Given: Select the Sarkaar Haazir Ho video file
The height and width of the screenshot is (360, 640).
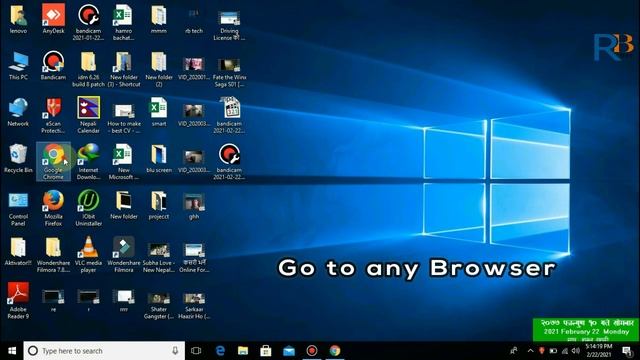Looking at the screenshot, I should pyautogui.click(x=194, y=305).
